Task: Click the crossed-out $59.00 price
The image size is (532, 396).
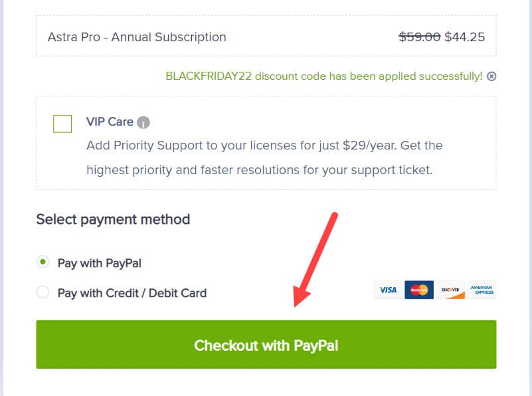Action: 419,37
